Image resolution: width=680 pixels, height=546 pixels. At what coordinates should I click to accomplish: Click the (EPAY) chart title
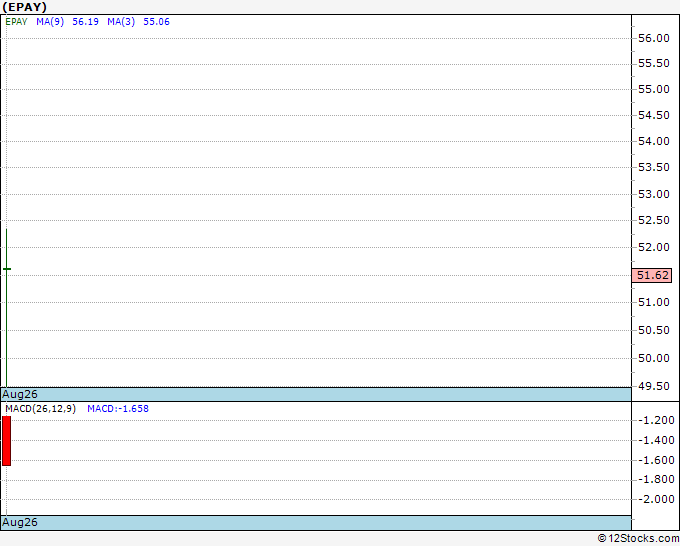(24, 7)
